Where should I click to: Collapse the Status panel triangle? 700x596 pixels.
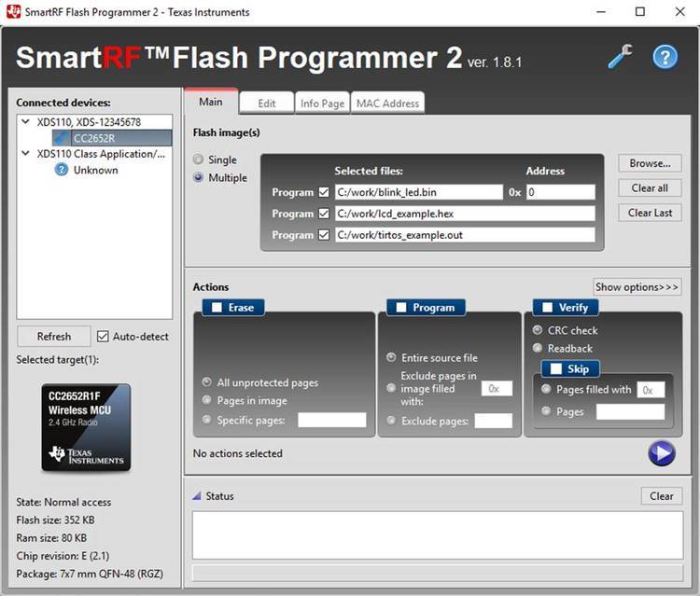[197, 496]
